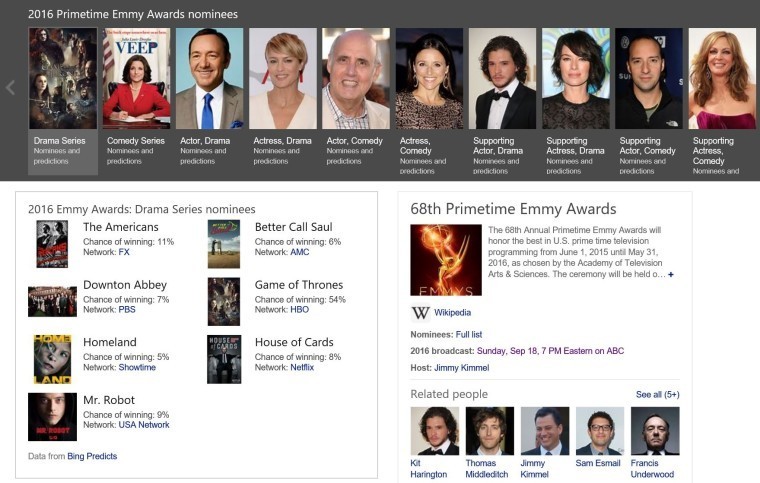Screen dimensions: 760x483
Task: Click The Americans poster thumbnail
Action: [x=52, y=244]
